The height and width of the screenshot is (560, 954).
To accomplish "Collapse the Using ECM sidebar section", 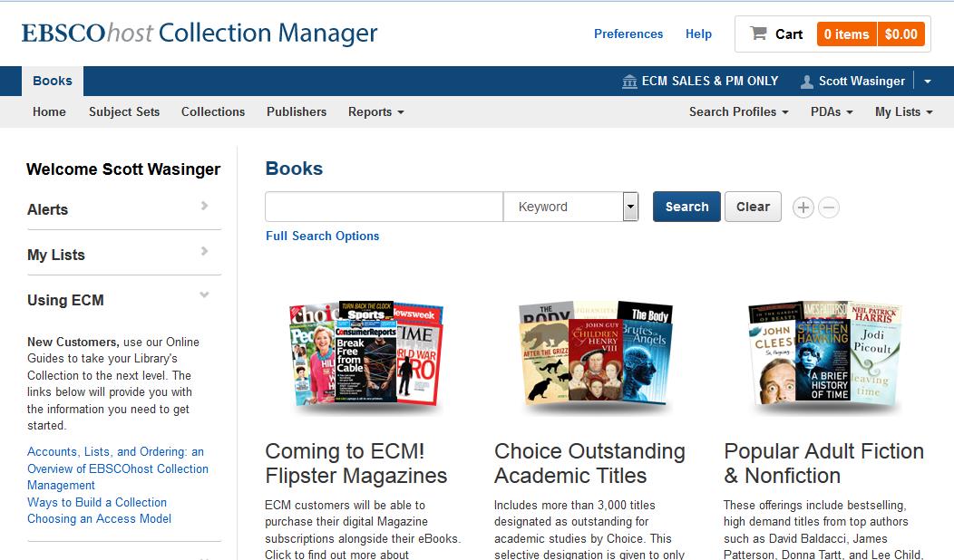I will tap(123, 300).
